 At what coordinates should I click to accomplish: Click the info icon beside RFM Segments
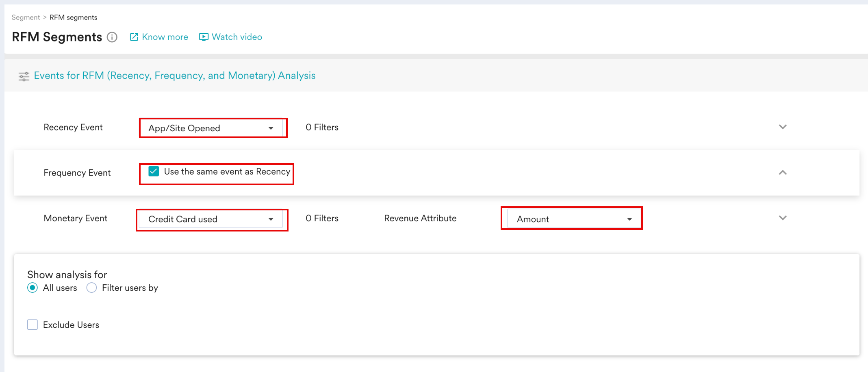tap(112, 37)
